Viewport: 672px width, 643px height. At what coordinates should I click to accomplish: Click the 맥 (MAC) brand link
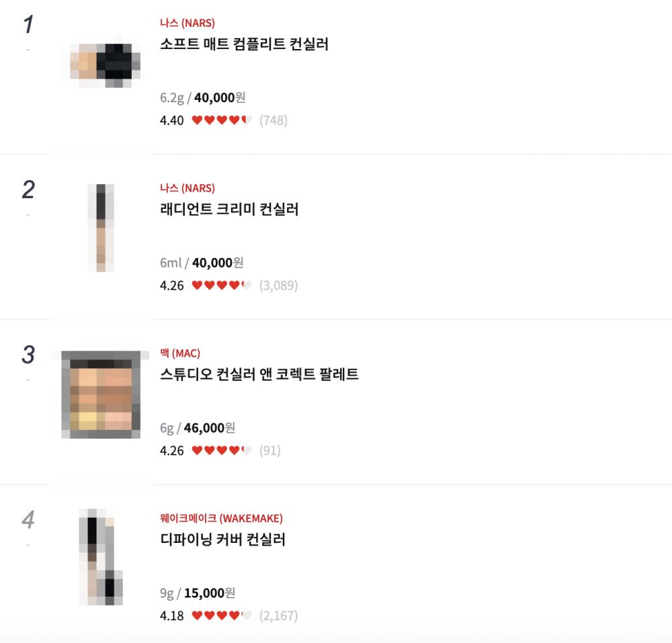click(x=180, y=353)
